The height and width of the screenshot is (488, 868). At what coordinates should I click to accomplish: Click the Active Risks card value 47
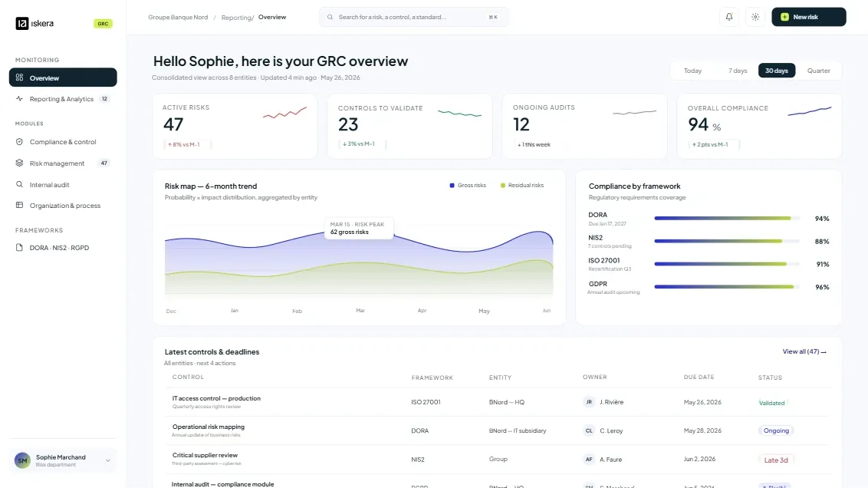click(x=173, y=124)
